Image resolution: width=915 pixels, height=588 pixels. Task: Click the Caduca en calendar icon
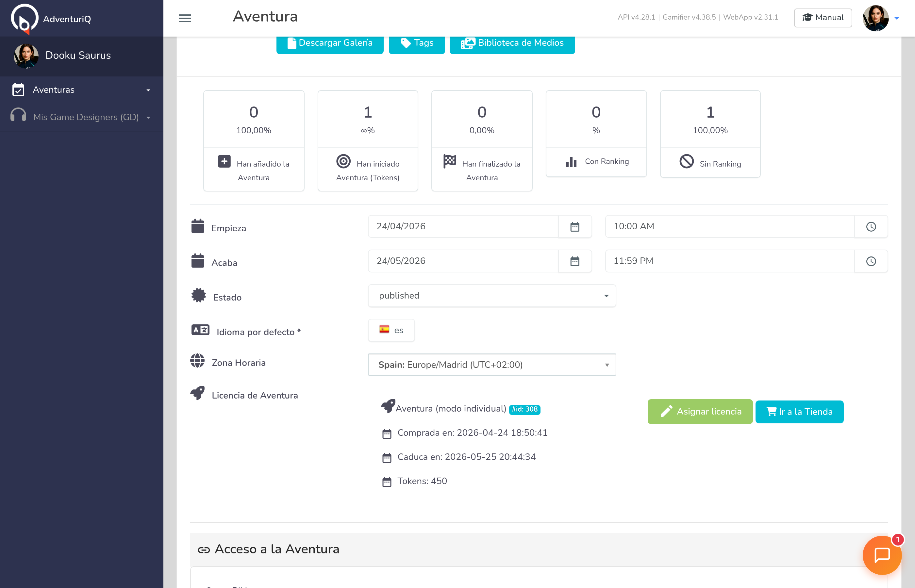[387, 457]
